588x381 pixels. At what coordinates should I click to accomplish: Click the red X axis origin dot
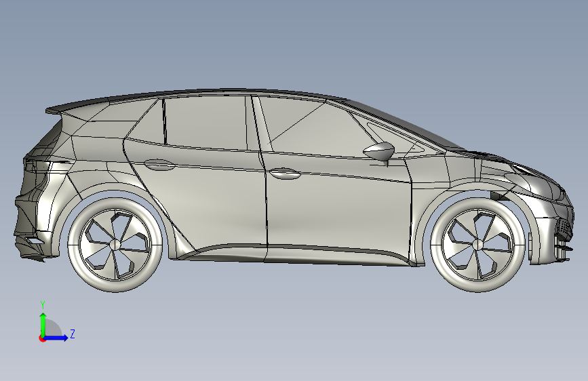click(x=42, y=338)
